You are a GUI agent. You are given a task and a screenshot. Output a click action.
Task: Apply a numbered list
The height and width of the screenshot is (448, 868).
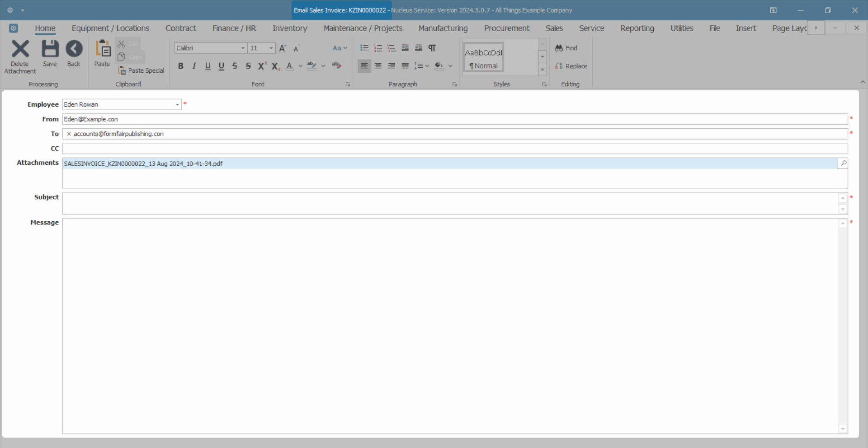coord(378,48)
